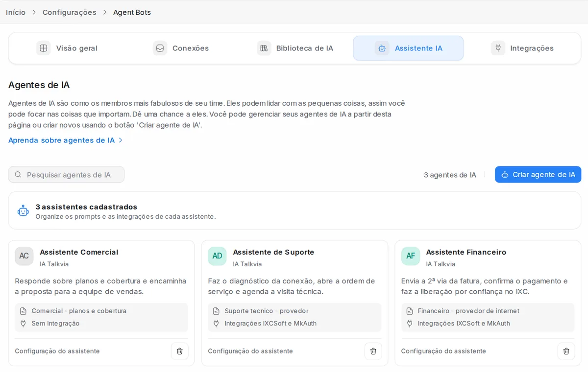Click document icon next to Suporte tecnico - provedor
Screen dimensions: 588x372
[216, 311]
